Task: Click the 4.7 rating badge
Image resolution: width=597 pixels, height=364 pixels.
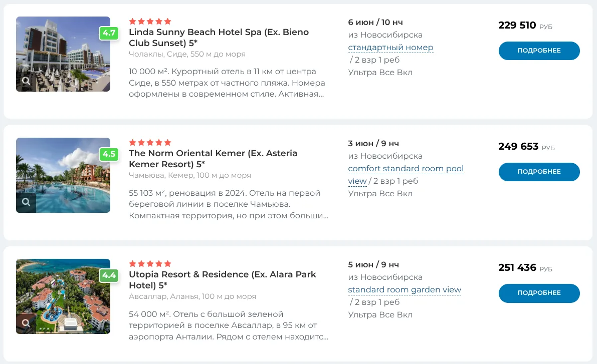Action: click(x=109, y=33)
